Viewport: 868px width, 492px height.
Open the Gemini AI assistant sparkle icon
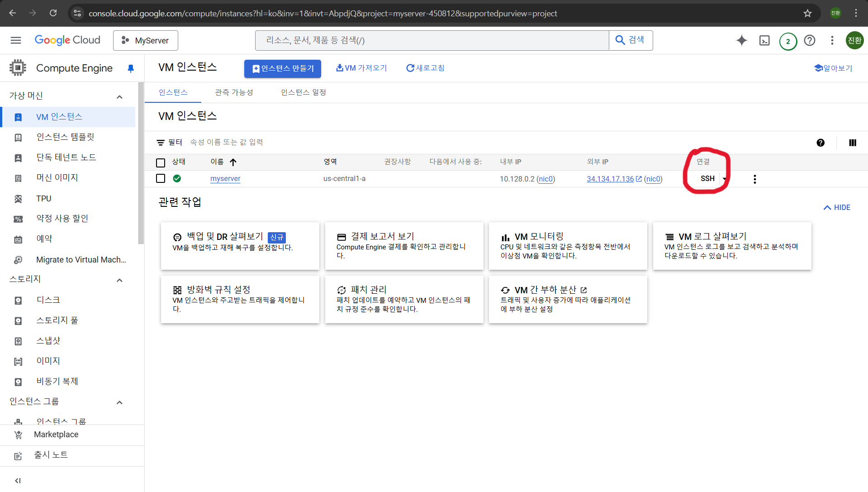[x=741, y=40]
